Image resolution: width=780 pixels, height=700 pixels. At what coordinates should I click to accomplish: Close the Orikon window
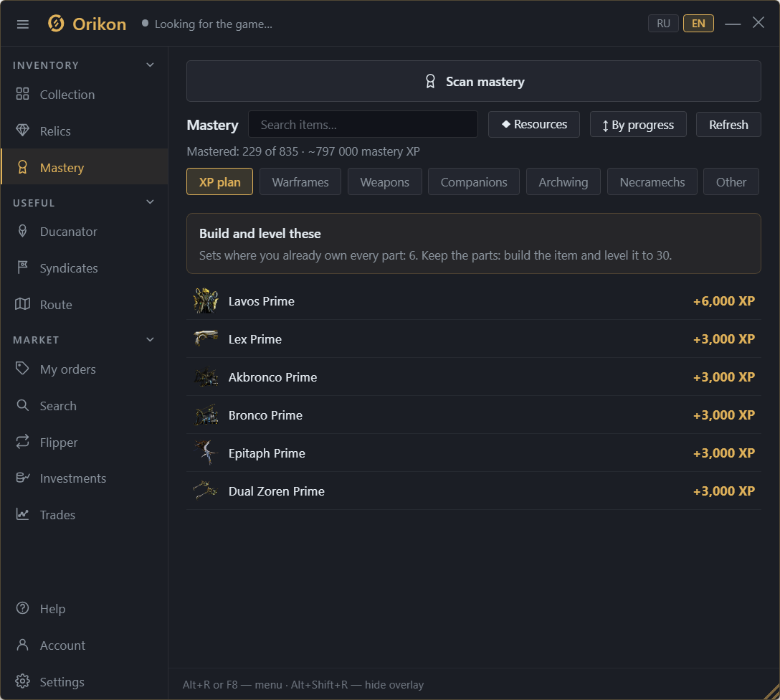758,22
